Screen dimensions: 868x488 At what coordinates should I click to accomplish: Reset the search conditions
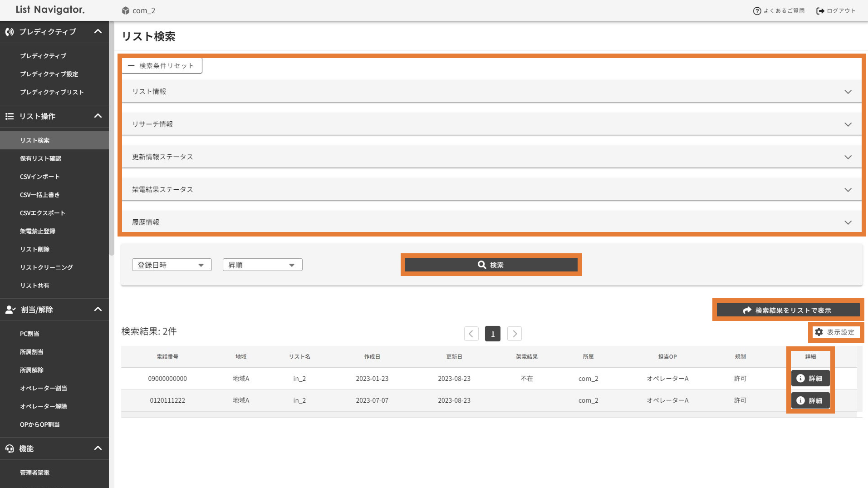(162, 66)
